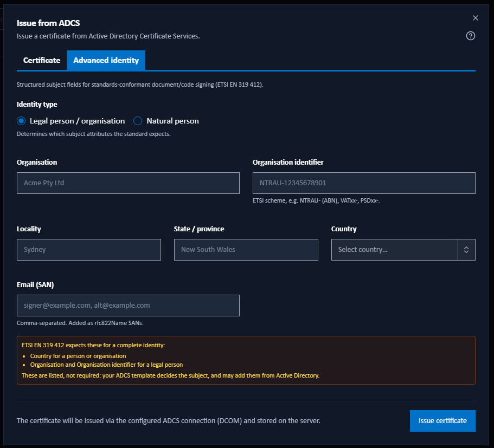Click the 'Identity type' heading

pyautogui.click(x=37, y=104)
